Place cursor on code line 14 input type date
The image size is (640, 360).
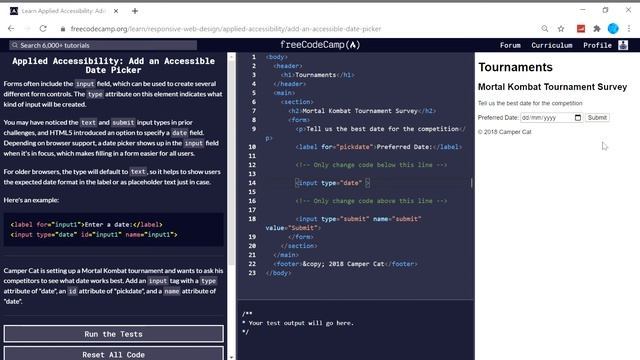pos(333,183)
